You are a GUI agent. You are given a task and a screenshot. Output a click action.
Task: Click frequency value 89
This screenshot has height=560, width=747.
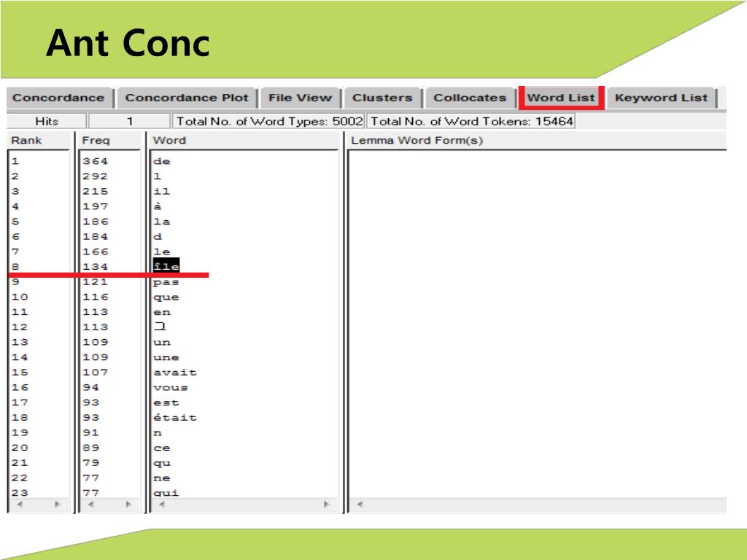91,448
